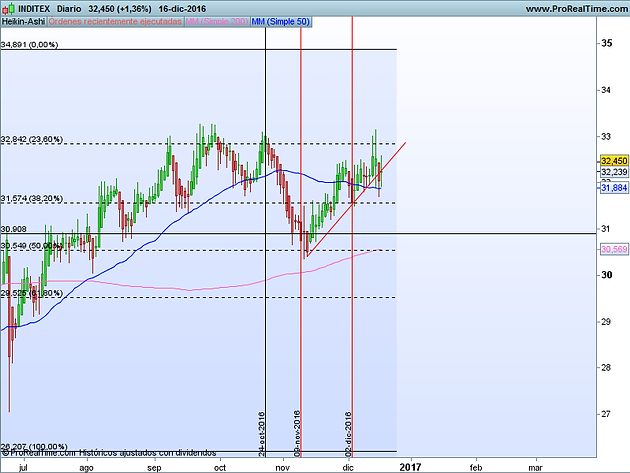Screen dimensions: 630x473
Task: Click the 32,450 (+1,36%) price header
Action: (x=120, y=8)
